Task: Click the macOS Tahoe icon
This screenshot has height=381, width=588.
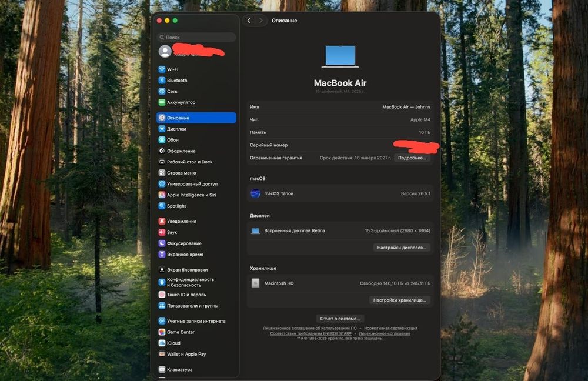Action: pyautogui.click(x=255, y=193)
